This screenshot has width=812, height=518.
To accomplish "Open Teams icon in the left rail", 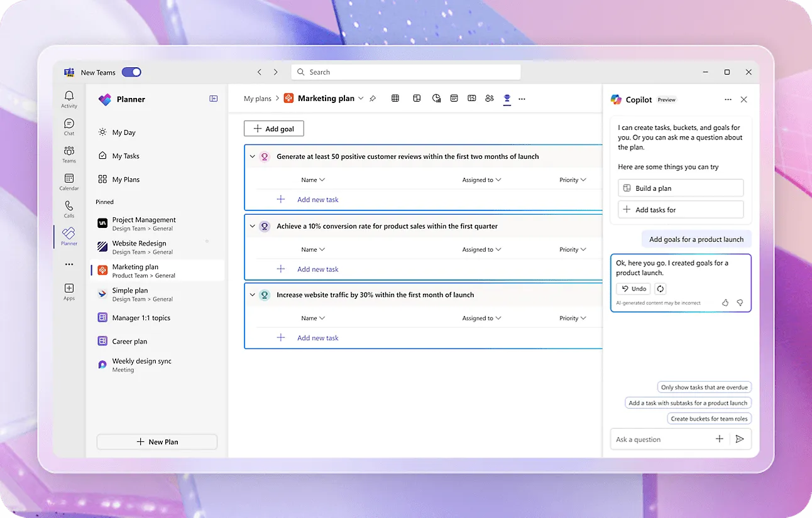I will [x=69, y=154].
